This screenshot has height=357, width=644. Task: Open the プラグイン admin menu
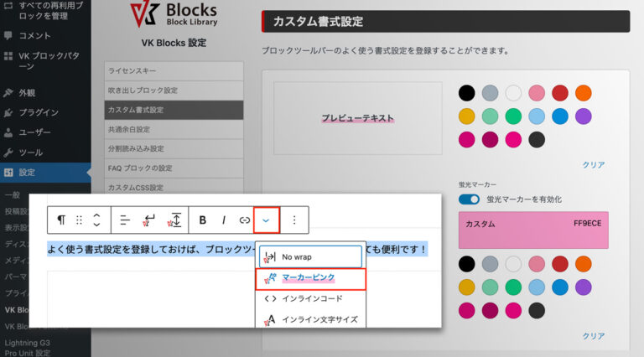38,112
